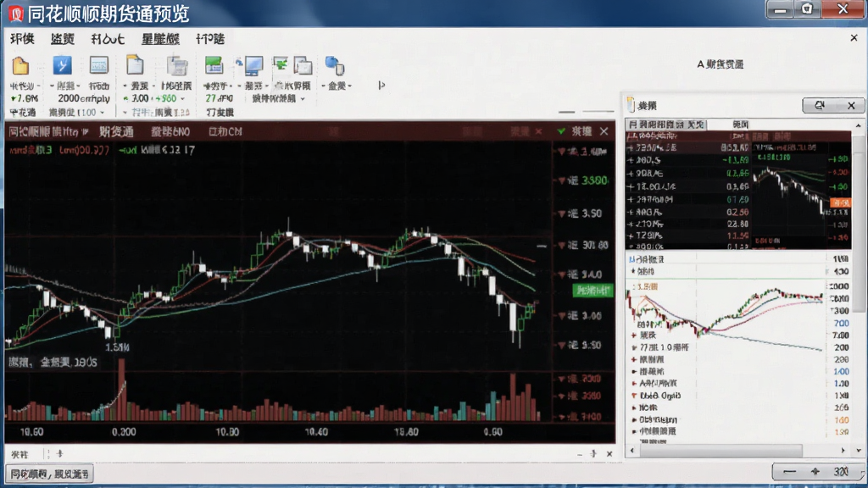Viewport: 868px width, 488px height.
Task: Click the gray printer-style toolbar icon
Action: pyautogui.click(x=177, y=65)
